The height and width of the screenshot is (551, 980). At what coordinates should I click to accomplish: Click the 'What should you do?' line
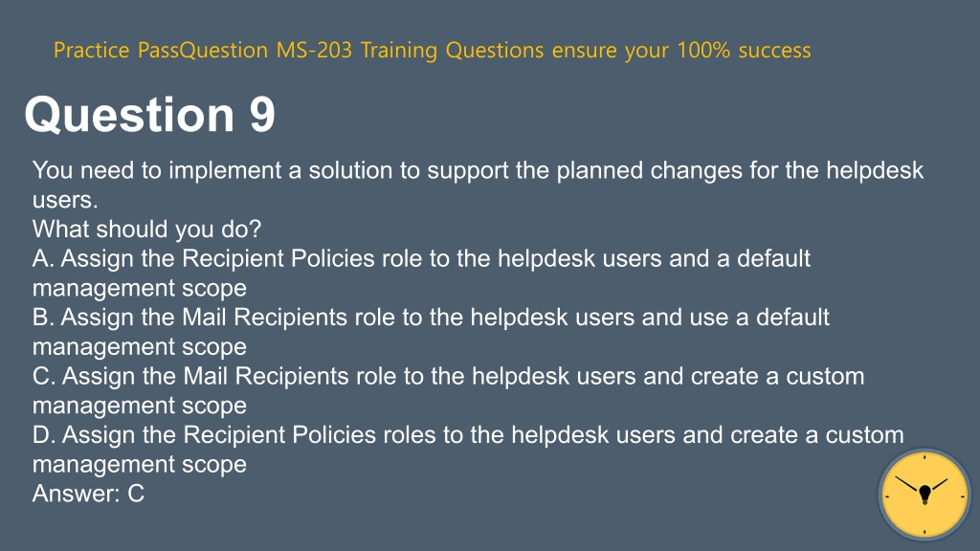click(146, 230)
